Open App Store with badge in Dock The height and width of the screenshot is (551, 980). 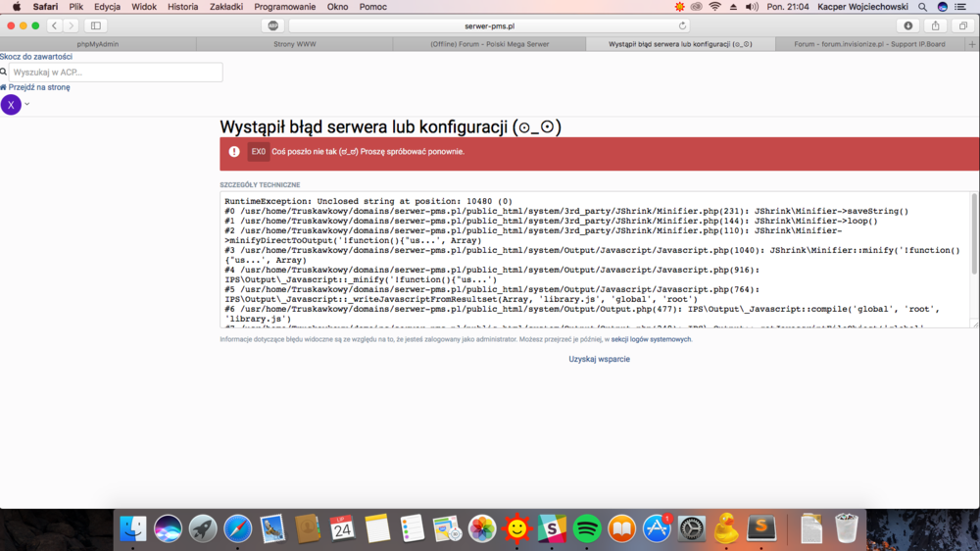point(657,528)
